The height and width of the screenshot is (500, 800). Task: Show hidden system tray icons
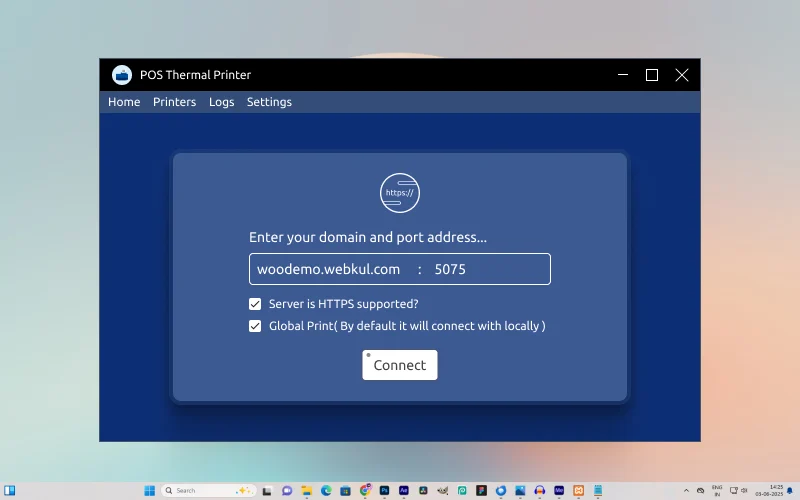pos(686,491)
